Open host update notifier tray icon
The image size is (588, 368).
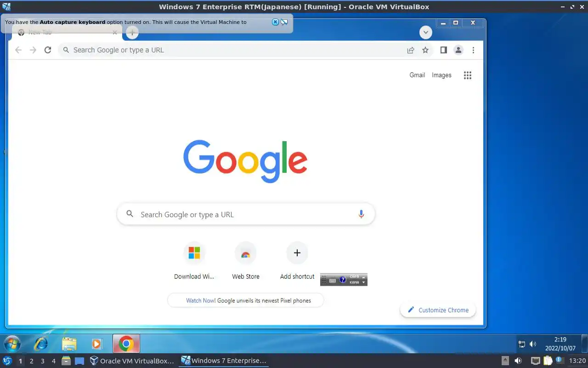pos(559,360)
